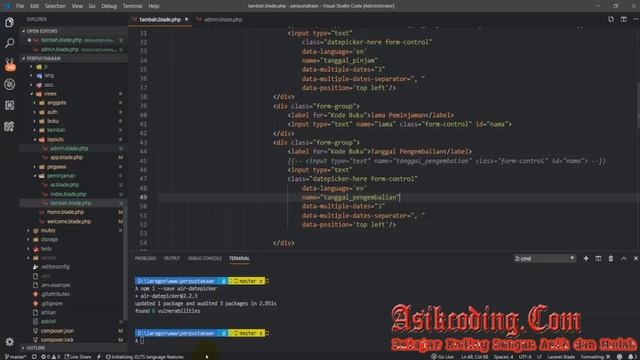Click the smiley feedback icon
This screenshot has height=360, width=640.
pyautogui.click(x=619, y=357)
